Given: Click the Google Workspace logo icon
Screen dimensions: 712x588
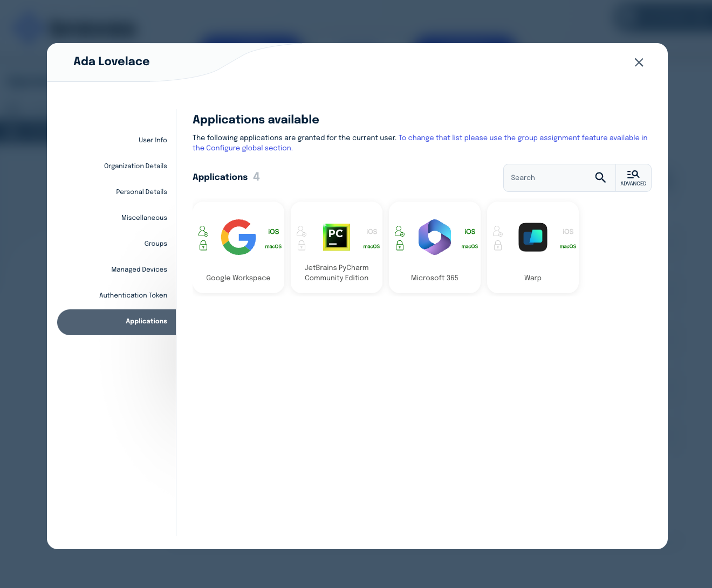Looking at the screenshot, I should (238, 237).
